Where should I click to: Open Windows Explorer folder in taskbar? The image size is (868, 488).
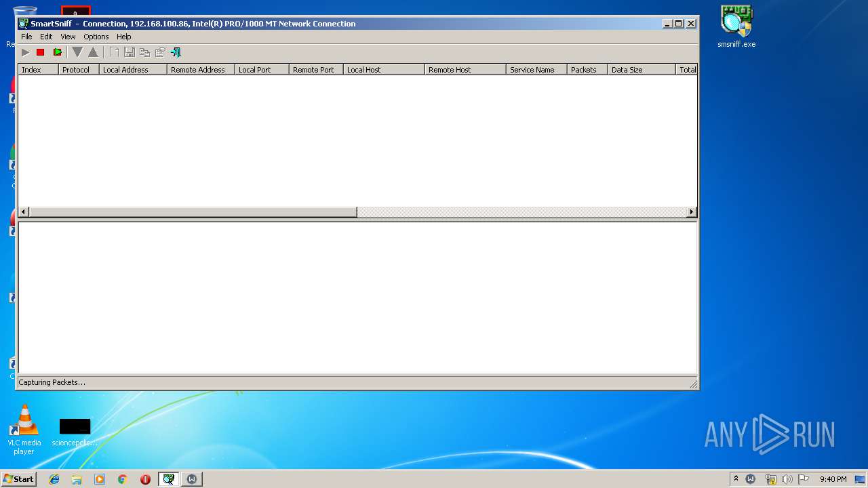(x=77, y=479)
